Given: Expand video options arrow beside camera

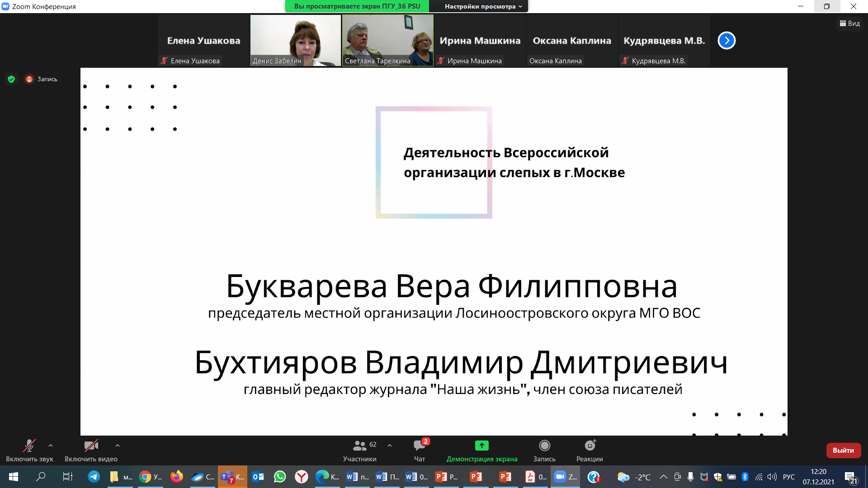Looking at the screenshot, I should 118,446.
